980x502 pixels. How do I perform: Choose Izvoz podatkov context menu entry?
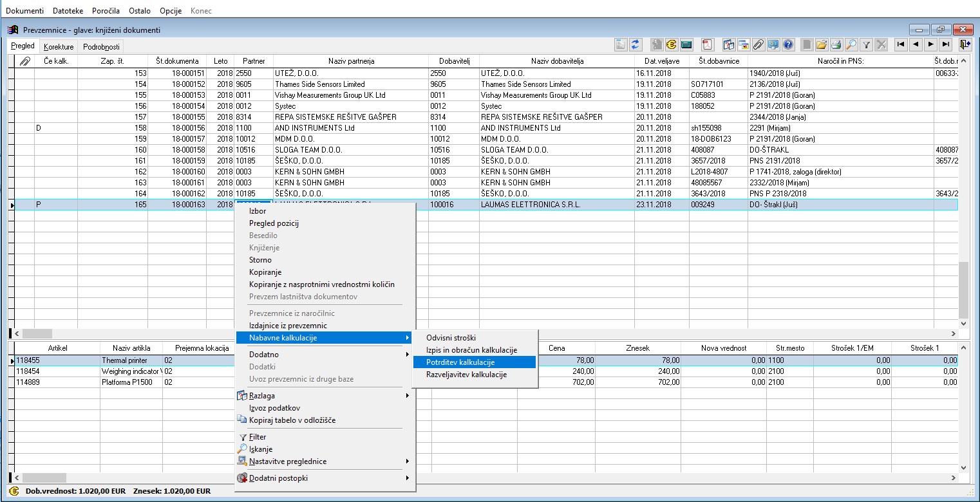click(324, 408)
